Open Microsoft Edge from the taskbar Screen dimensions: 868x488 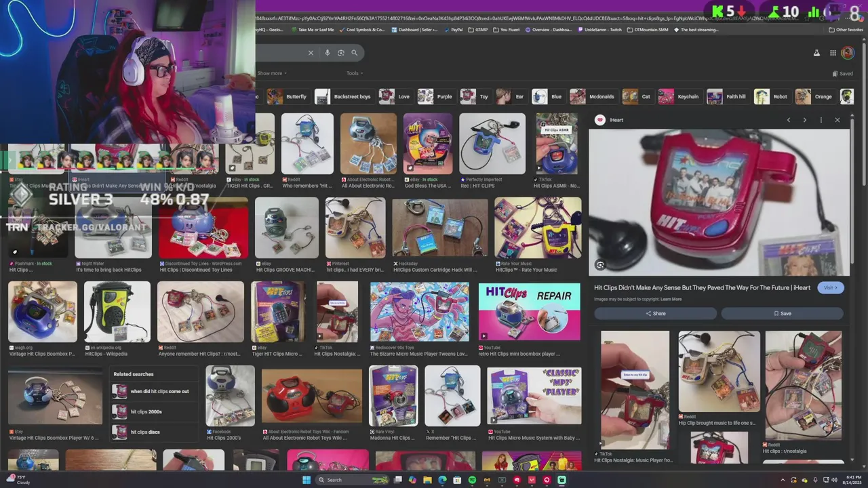[x=442, y=480]
